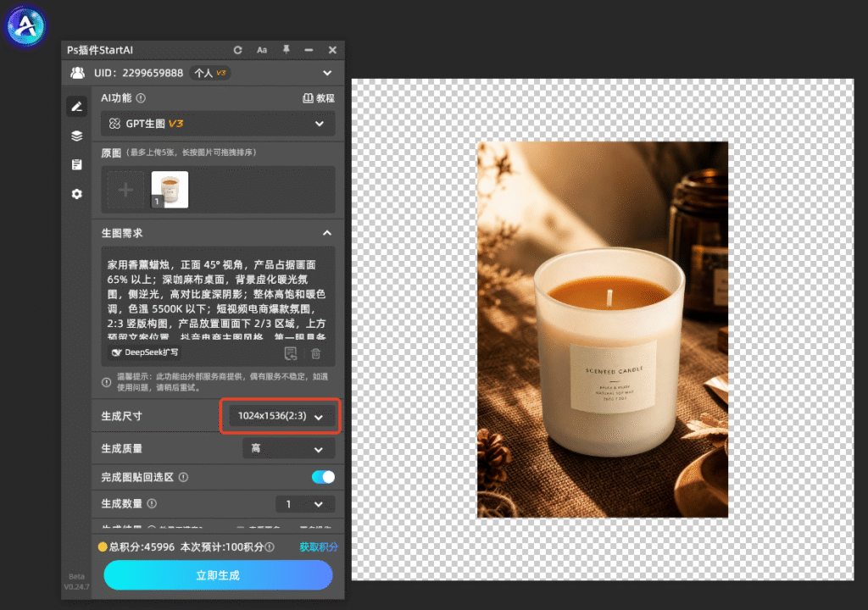Click the DeepSeek扩写 button

click(x=144, y=352)
